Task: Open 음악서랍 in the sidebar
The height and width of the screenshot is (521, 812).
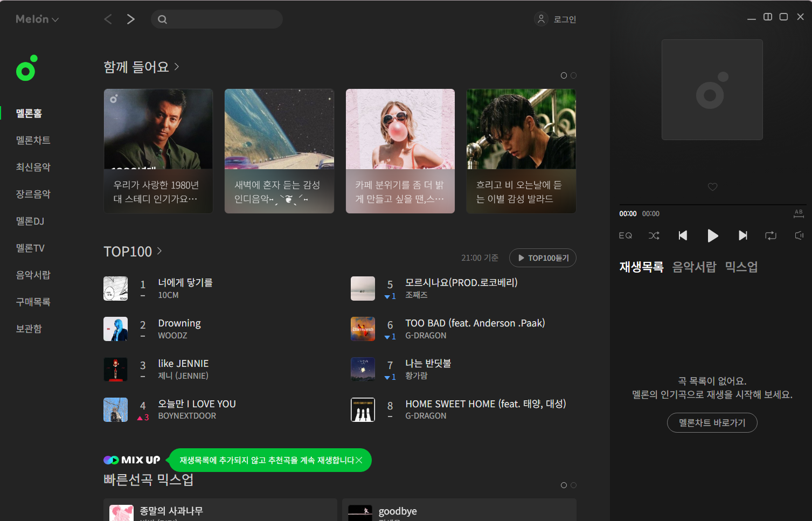Action: (33, 275)
